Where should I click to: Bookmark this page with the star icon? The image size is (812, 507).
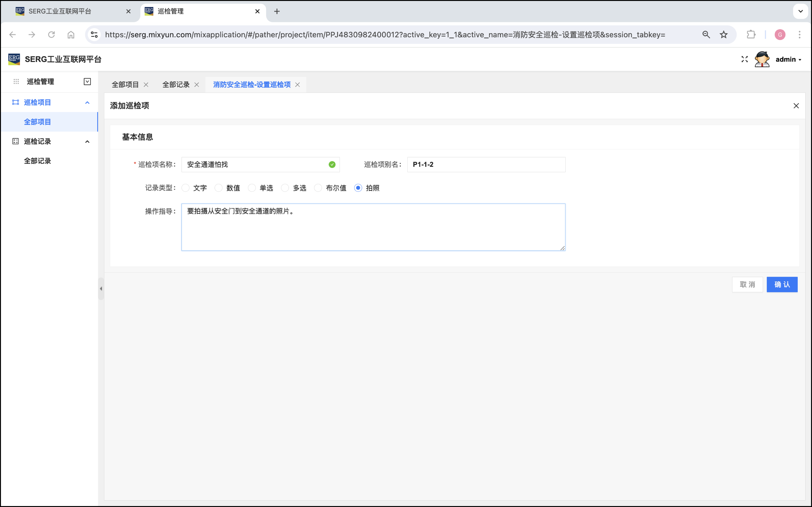point(723,34)
